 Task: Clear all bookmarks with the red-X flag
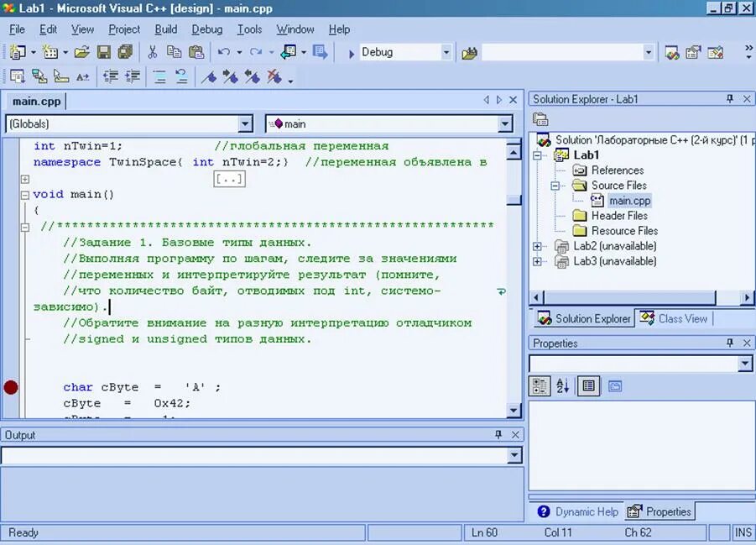274,76
